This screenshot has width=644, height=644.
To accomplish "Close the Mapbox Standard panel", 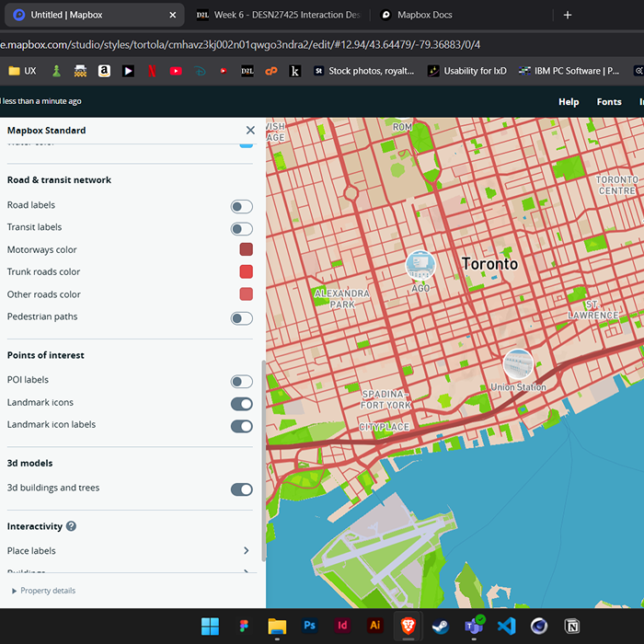I will (x=250, y=131).
